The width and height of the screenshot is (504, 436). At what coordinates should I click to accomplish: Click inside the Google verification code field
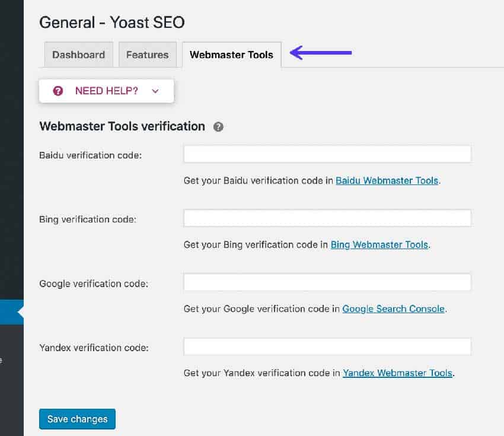[x=327, y=282]
